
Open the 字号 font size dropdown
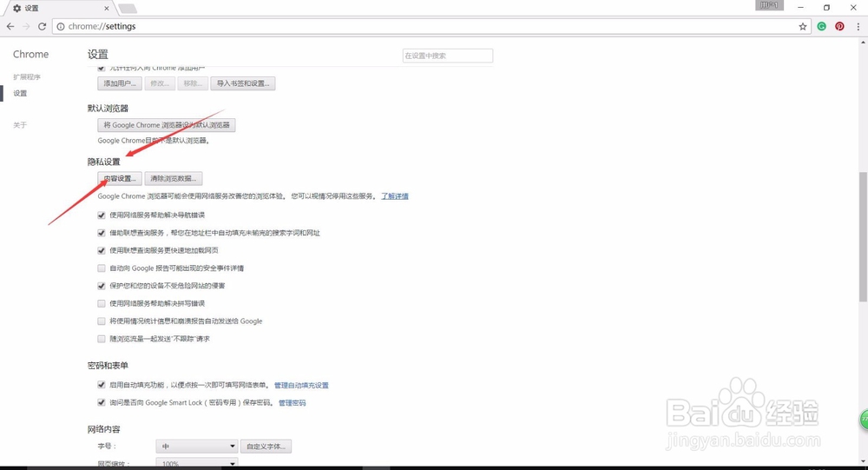tap(196, 447)
